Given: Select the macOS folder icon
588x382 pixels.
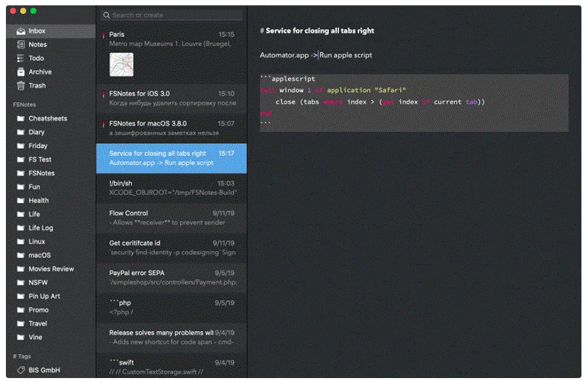Looking at the screenshot, I should click(x=20, y=255).
